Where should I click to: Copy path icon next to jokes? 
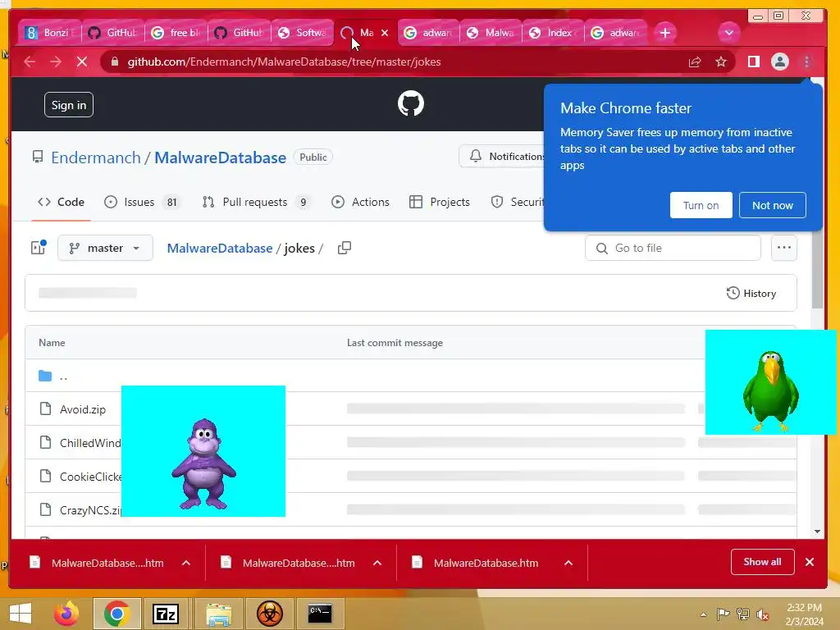click(345, 248)
